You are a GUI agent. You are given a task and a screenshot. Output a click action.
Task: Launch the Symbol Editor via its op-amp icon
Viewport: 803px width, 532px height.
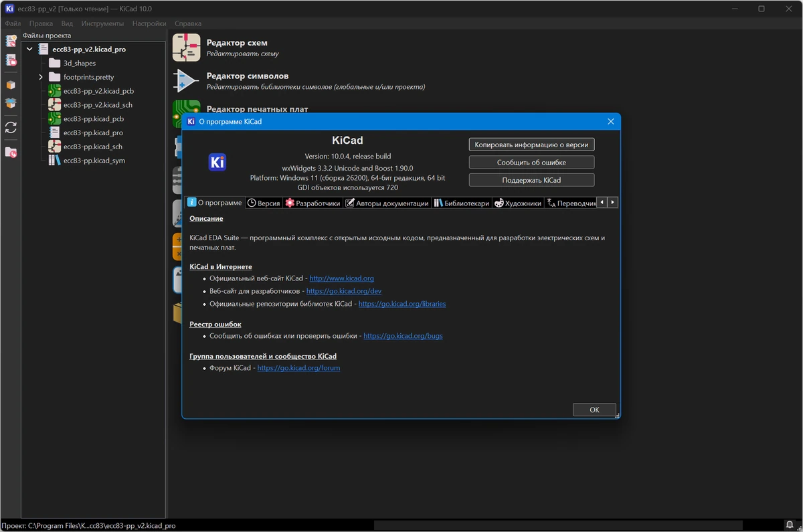click(x=186, y=81)
